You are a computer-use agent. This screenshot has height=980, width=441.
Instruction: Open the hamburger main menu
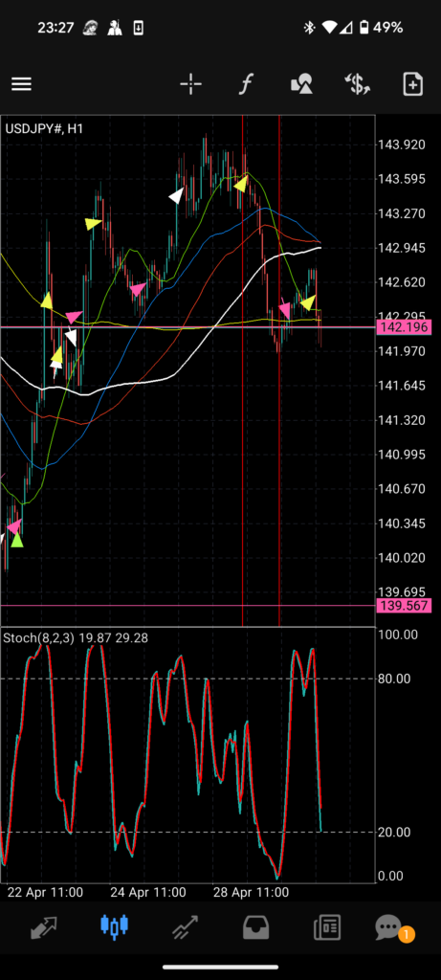point(21,84)
